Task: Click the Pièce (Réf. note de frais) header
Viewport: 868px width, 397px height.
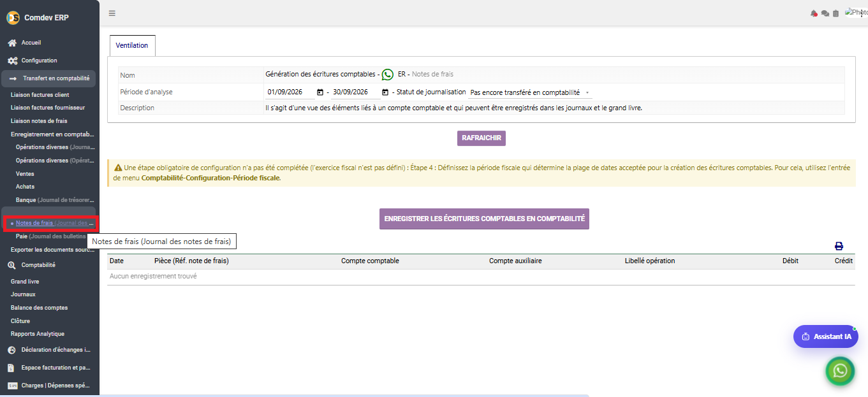Action: point(191,261)
